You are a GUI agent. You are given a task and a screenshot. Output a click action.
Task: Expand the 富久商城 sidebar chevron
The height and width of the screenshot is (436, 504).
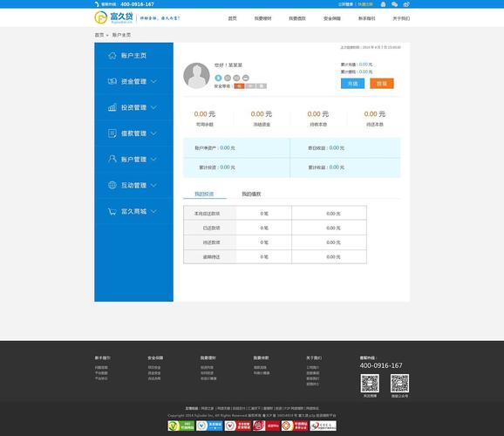tap(153, 211)
